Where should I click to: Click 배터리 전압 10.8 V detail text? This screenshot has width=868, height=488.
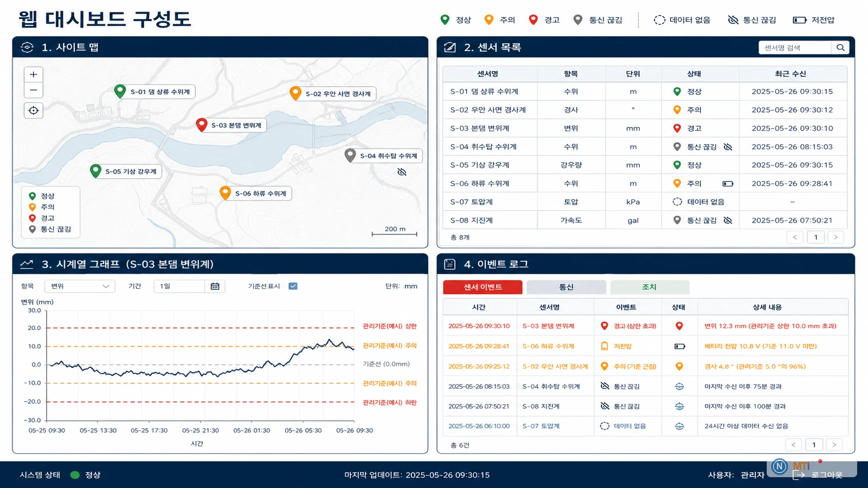tap(760, 347)
